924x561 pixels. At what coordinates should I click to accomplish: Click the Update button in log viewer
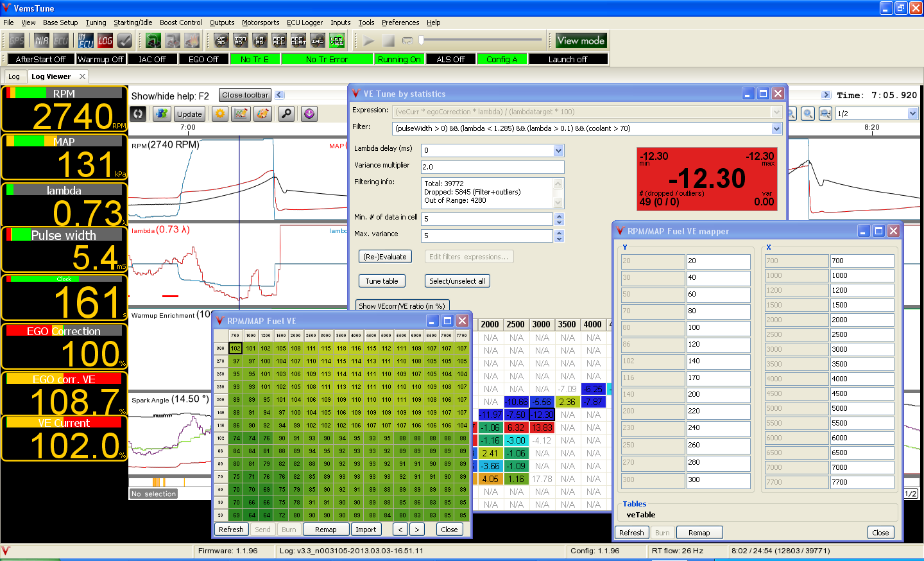189,114
